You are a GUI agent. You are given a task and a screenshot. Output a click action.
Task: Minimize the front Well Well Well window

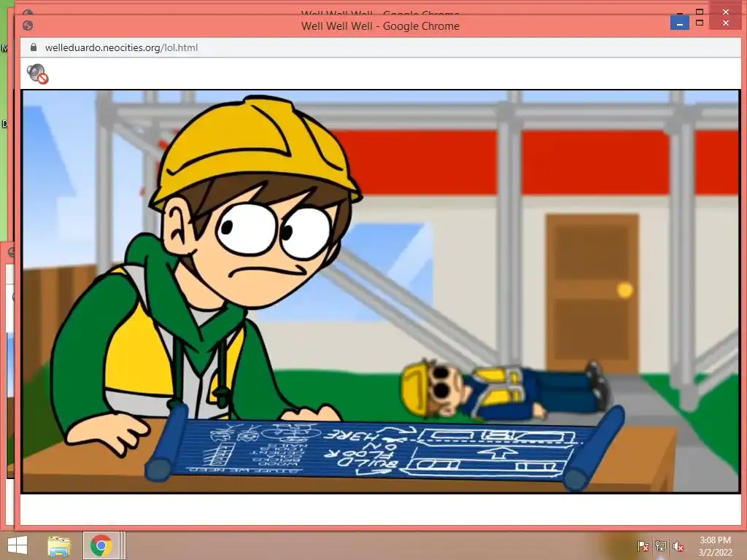coord(680,23)
